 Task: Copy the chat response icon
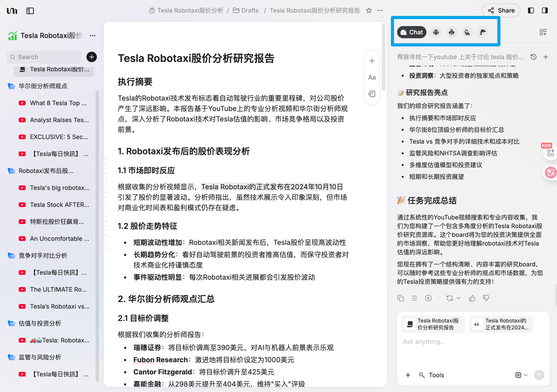tap(400, 298)
